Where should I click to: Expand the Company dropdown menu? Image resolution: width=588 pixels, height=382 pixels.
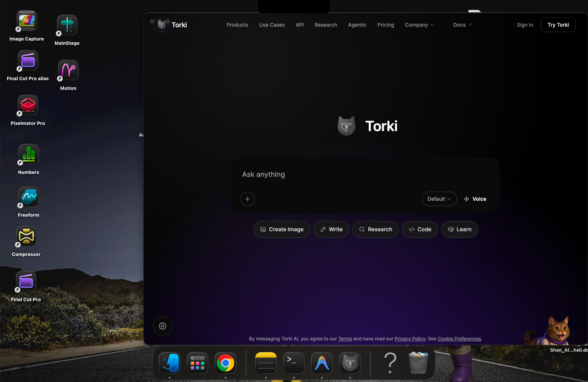pos(419,25)
